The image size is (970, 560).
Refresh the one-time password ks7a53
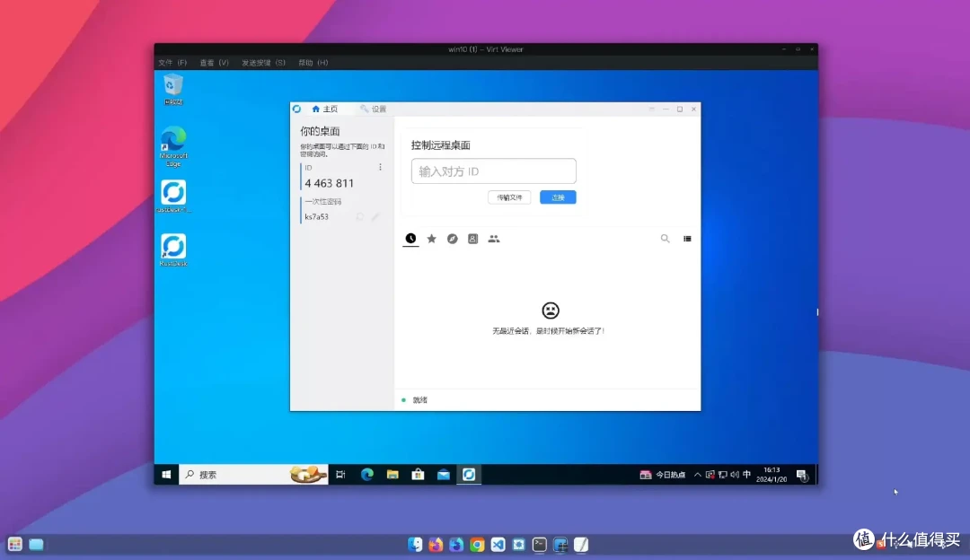pos(360,217)
